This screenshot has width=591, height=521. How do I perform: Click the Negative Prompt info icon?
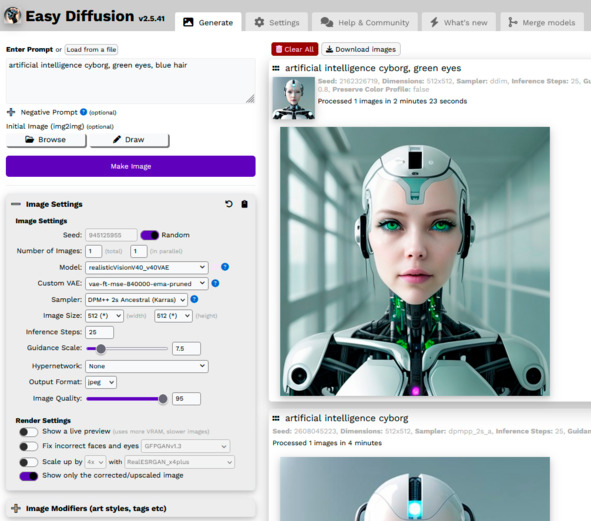(x=84, y=112)
